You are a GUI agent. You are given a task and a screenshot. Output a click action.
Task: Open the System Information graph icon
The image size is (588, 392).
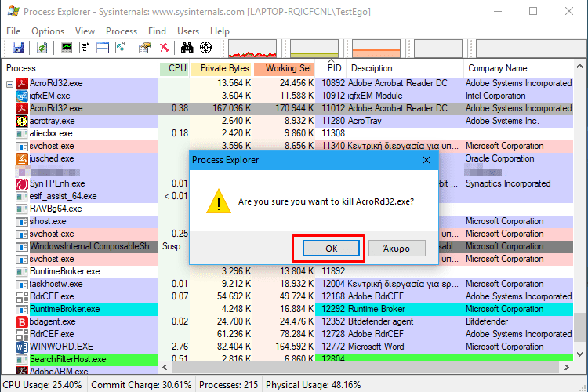(x=67, y=48)
